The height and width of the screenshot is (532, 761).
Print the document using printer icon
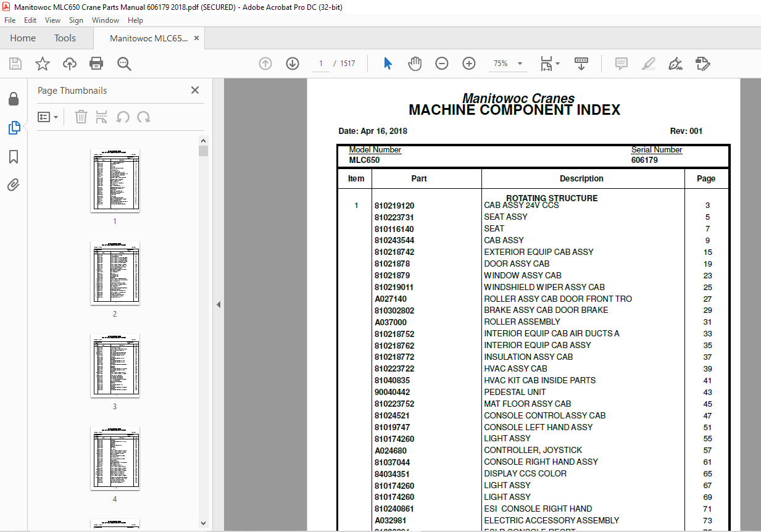coord(96,64)
